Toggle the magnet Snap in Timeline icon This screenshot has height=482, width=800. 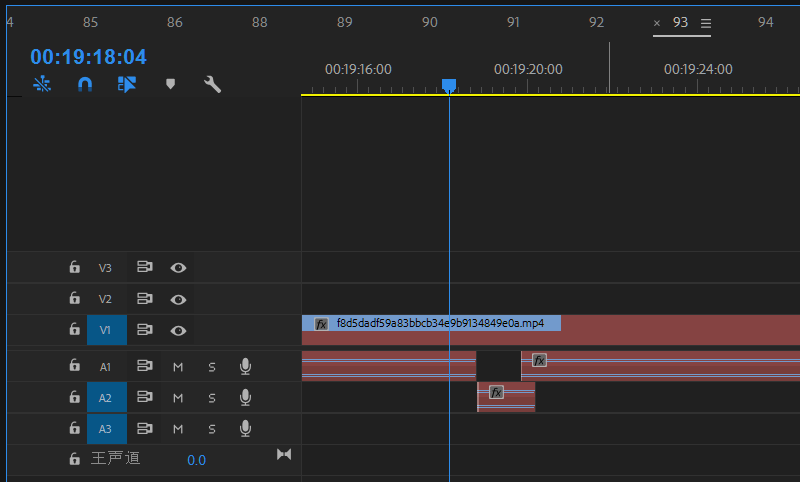pos(85,85)
